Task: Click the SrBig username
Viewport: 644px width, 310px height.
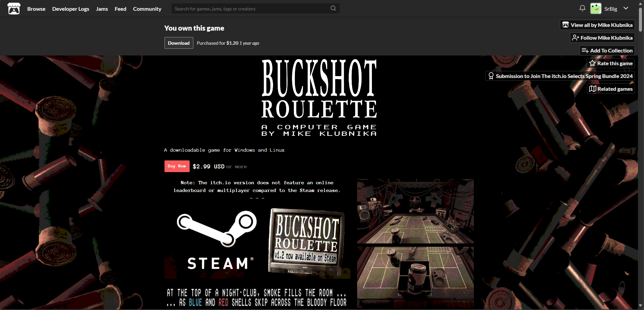Action: point(611,9)
